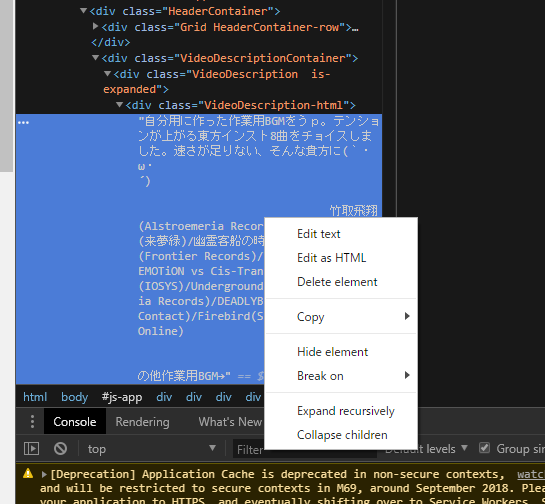Click the three-dots gutter on selected node
This screenshot has width=545, height=504.
[23, 122]
